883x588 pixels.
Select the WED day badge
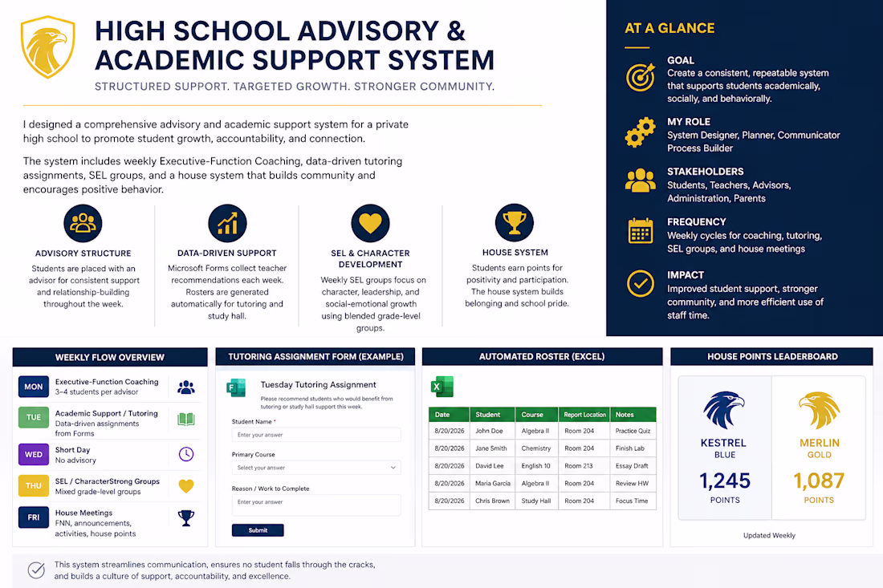[x=33, y=454]
